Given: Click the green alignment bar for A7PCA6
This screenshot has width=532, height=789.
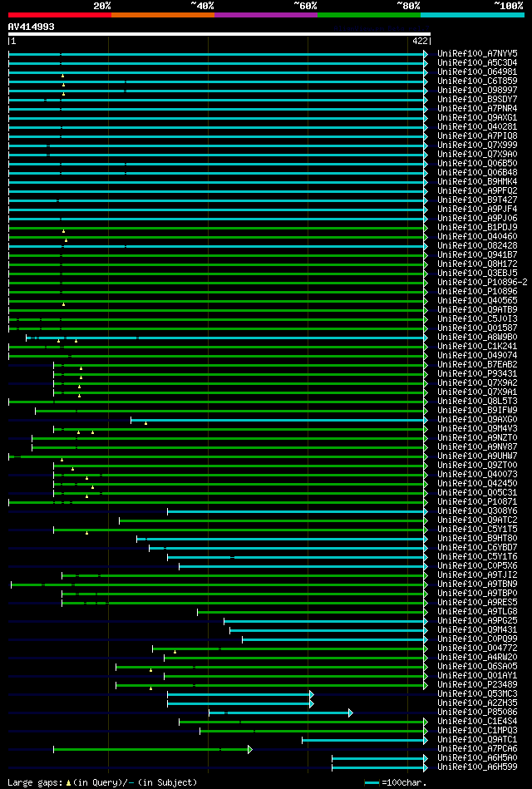Looking at the screenshot, I should click(153, 749).
